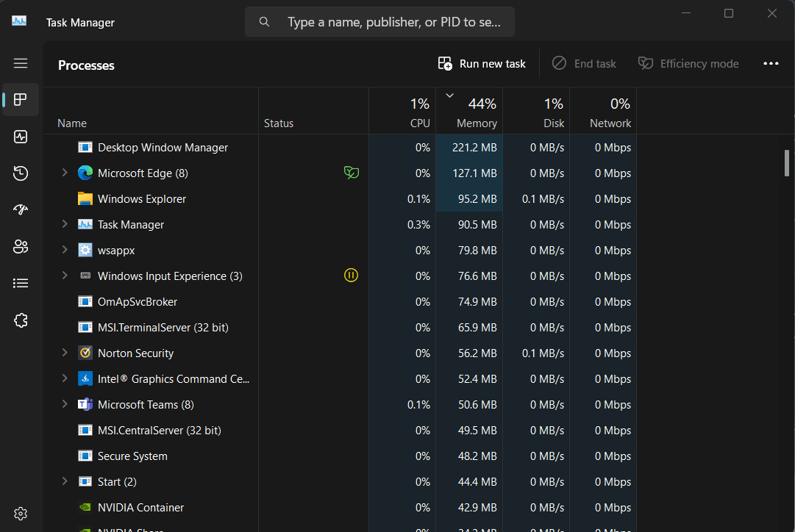Click the Microsoft Teams process icon
The image size is (795, 532).
(85, 404)
